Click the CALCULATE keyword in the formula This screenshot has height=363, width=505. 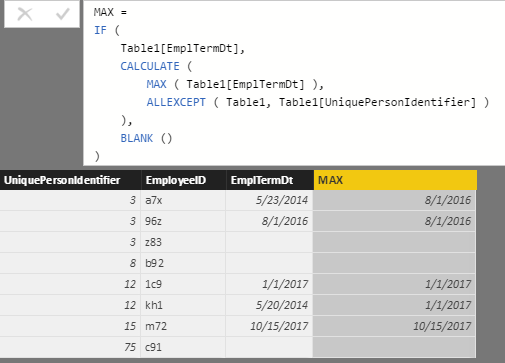pyautogui.click(x=150, y=66)
